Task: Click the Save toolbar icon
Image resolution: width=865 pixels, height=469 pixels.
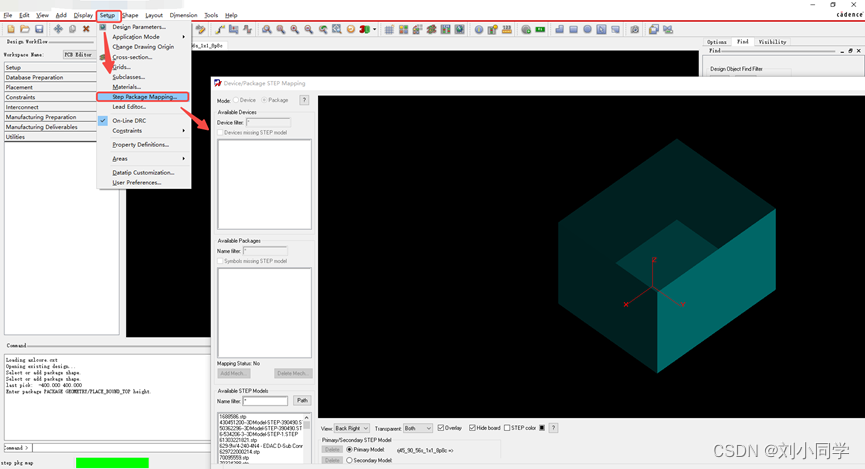Action: (x=39, y=29)
